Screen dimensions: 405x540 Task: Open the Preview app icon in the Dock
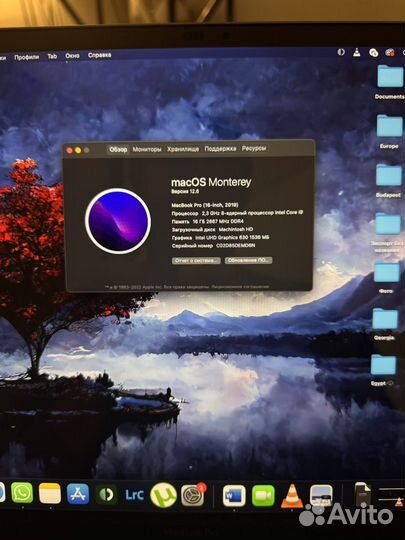(321, 496)
